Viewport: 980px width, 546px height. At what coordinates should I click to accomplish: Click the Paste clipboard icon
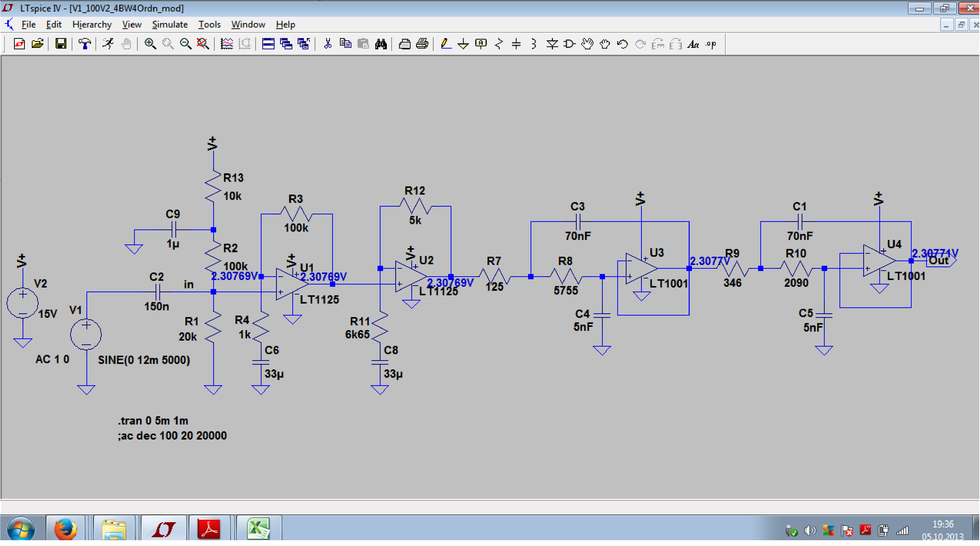363,44
